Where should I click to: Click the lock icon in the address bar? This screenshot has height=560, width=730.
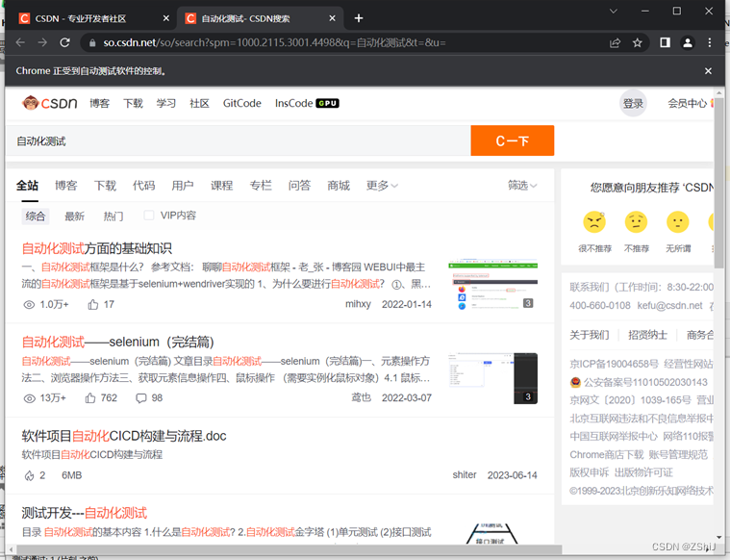(x=92, y=43)
